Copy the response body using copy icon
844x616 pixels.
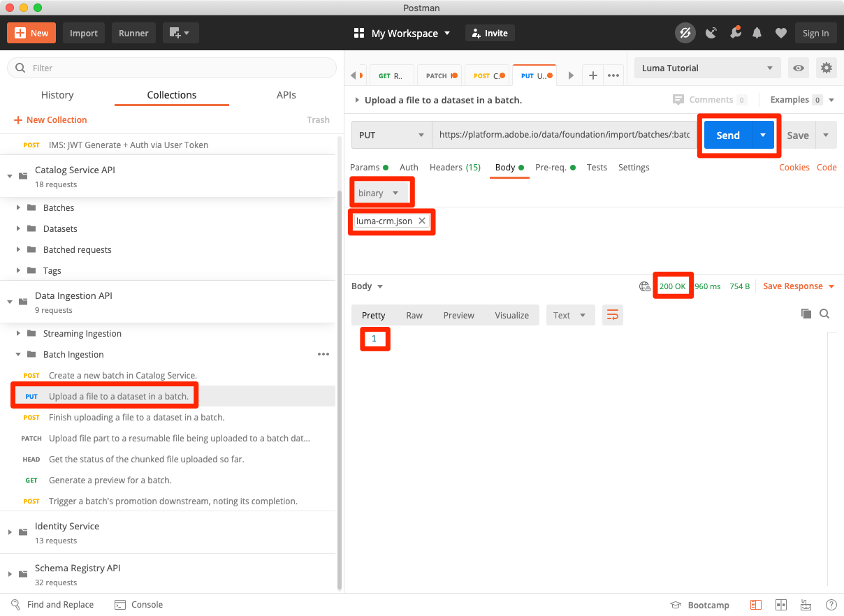tap(806, 314)
